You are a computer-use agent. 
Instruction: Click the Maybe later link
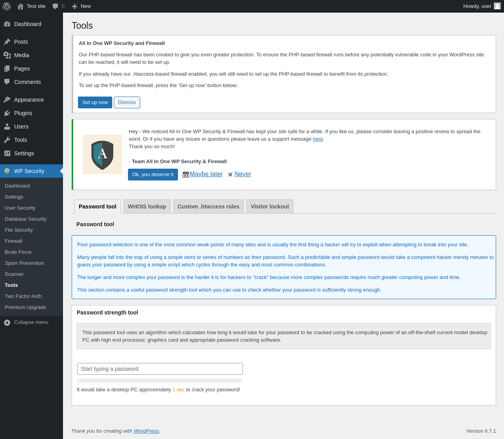pos(206,174)
